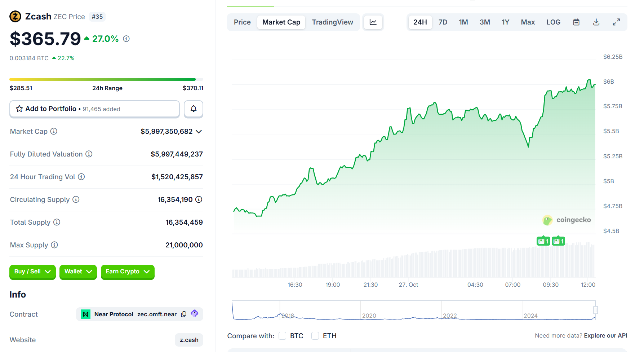This screenshot has width=644, height=352.
Task: Enable the ETH comparison checkbox
Action: tap(315, 336)
